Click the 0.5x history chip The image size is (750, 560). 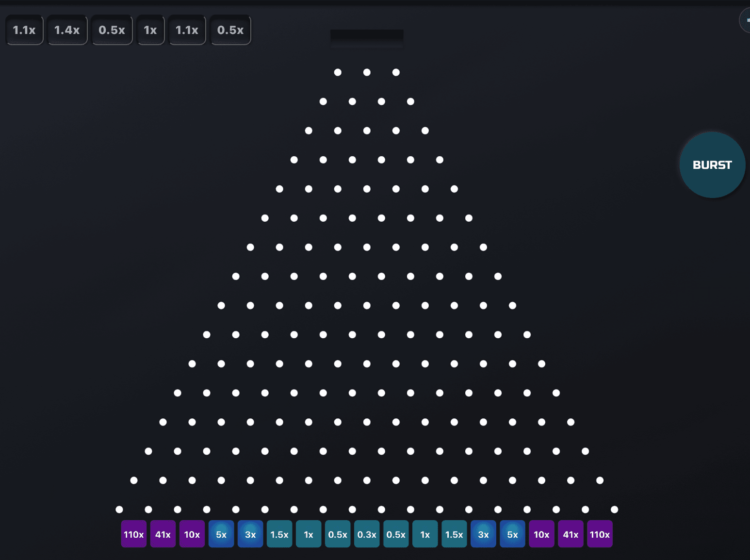pos(112,30)
